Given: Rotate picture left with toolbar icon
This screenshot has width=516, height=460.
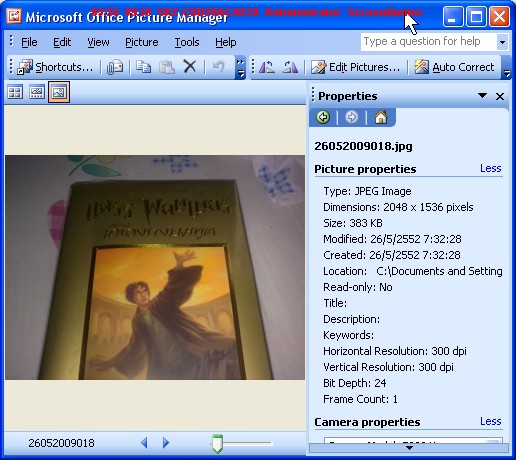Looking at the screenshot, I should pyautogui.click(x=267, y=67).
